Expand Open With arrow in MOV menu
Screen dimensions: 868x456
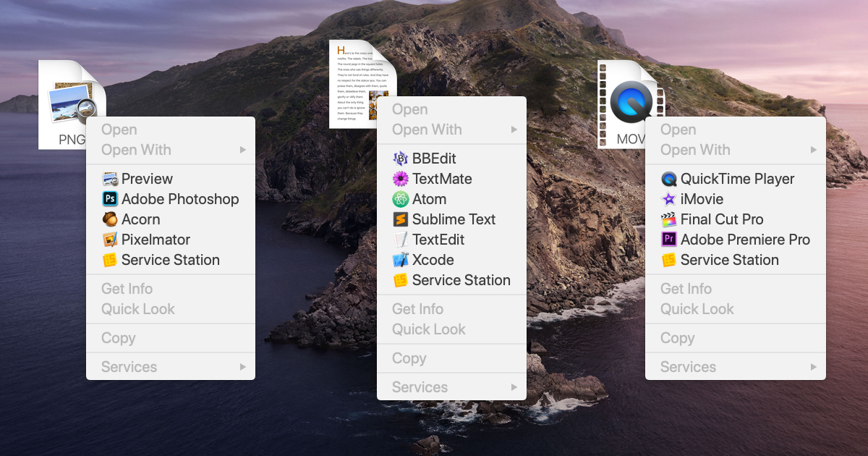(x=814, y=150)
